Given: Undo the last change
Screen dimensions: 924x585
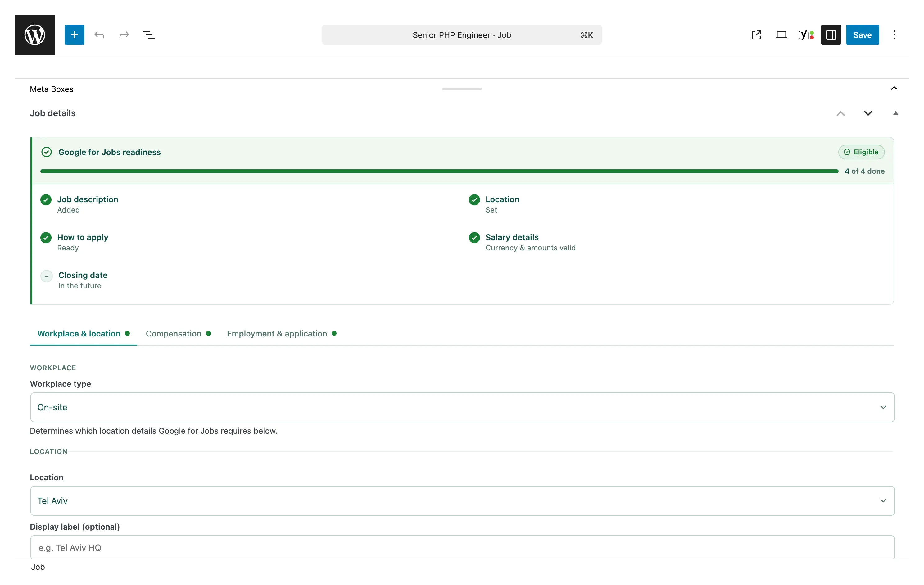Looking at the screenshot, I should 99,35.
